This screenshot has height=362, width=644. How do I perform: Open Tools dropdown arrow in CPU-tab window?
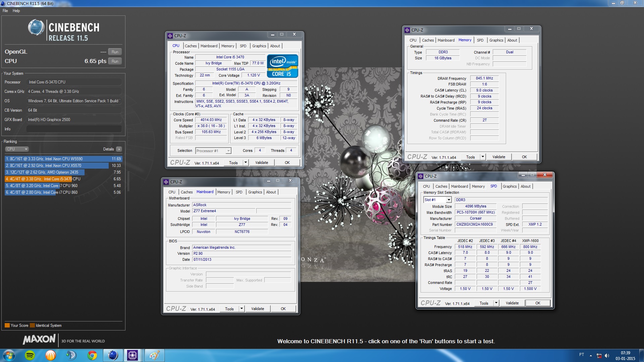(246, 163)
